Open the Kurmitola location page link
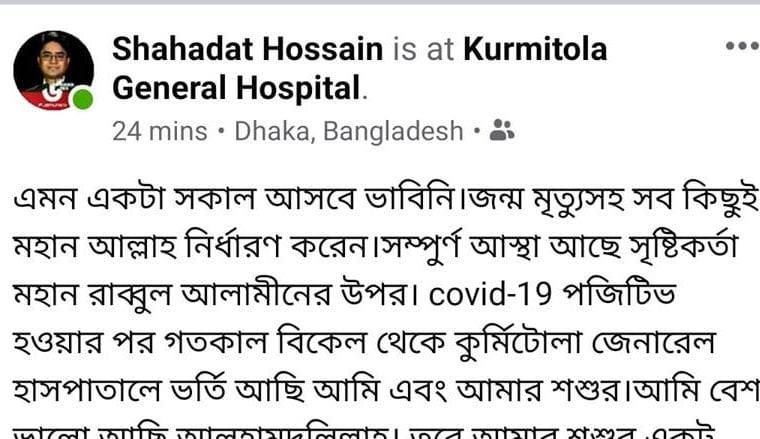This screenshot has width=760, height=439. coord(535,49)
